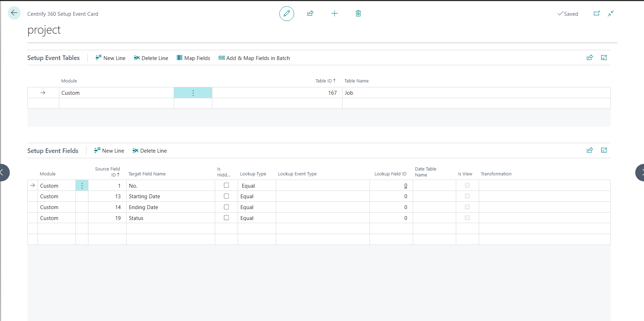Select the Source Field ID 14 cell
Screen dimensions: 644x321
click(x=107, y=207)
